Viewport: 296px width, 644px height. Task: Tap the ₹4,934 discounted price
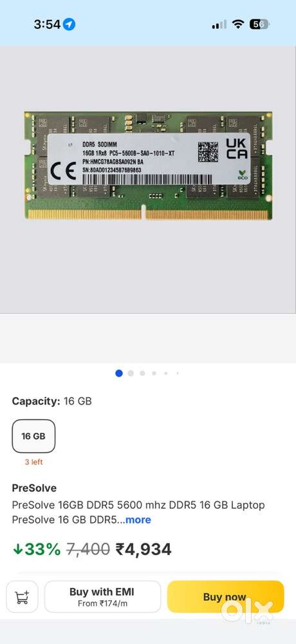[x=143, y=549]
